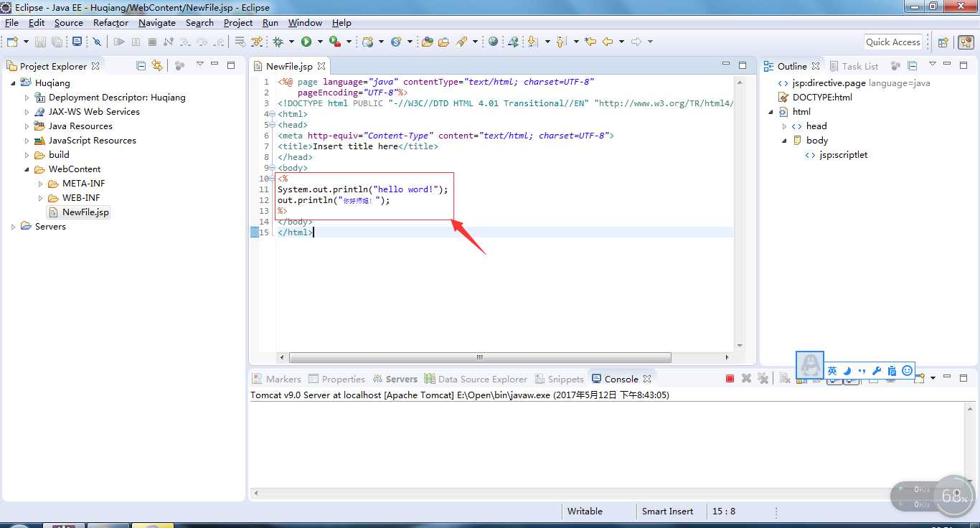This screenshot has width=980, height=528.
Task: Click the Skip All Breakpoints icon
Action: click(97, 42)
